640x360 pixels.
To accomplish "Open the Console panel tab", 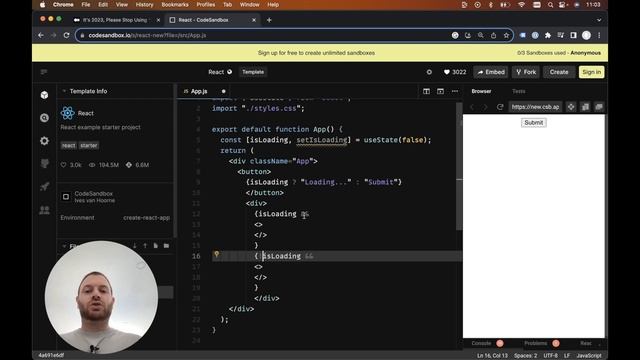I will tap(481, 343).
